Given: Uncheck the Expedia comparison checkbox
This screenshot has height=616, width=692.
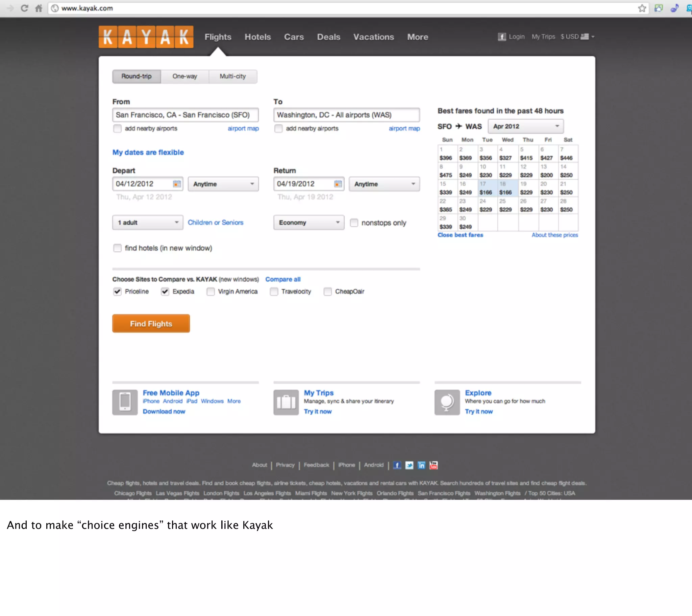Looking at the screenshot, I should click(x=165, y=291).
